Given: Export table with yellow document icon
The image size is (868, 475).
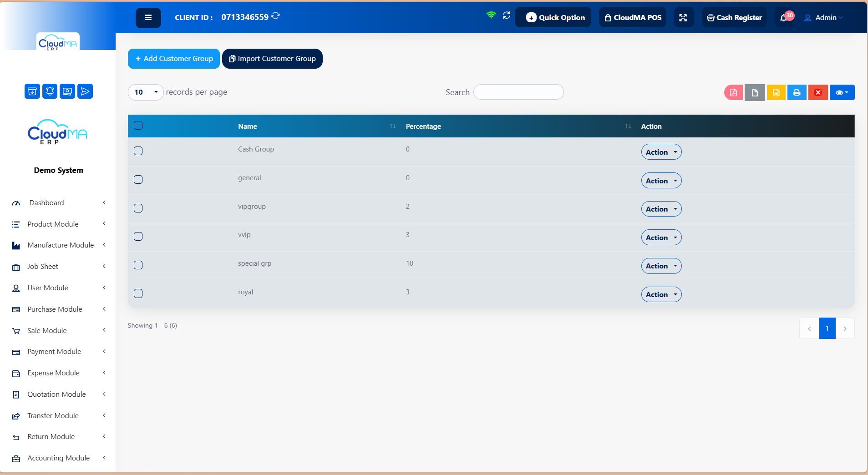Looking at the screenshot, I should click(776, 92).
